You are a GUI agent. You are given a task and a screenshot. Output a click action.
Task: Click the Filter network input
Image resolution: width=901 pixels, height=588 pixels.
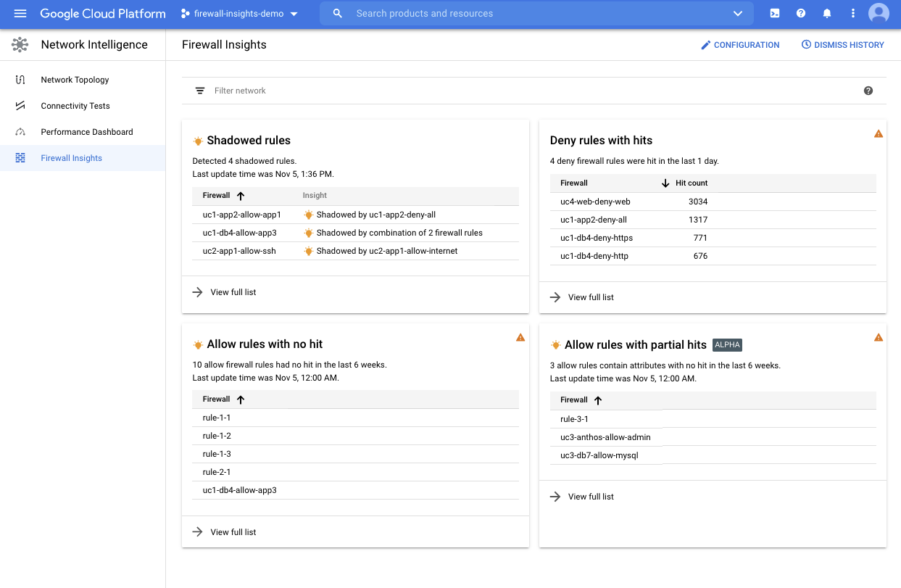[x=533, y=91]
